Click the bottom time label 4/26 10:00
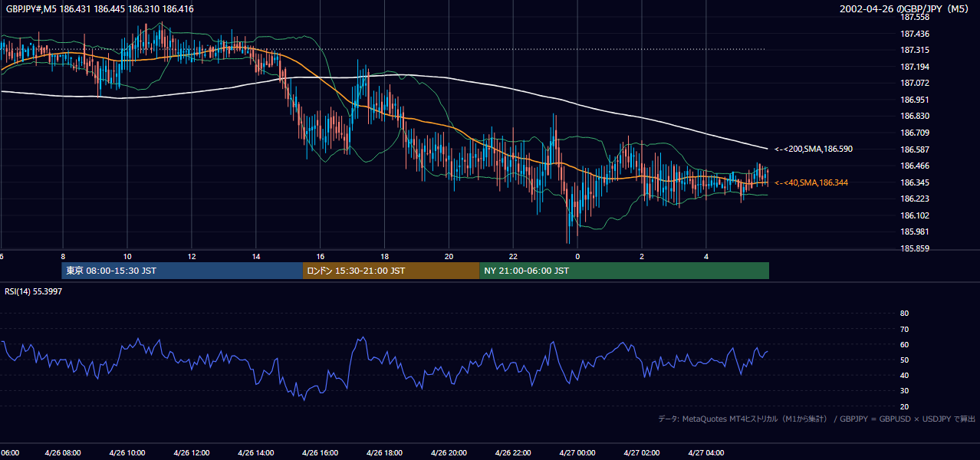This screenshot has width=980, height=460. (128, 453)
